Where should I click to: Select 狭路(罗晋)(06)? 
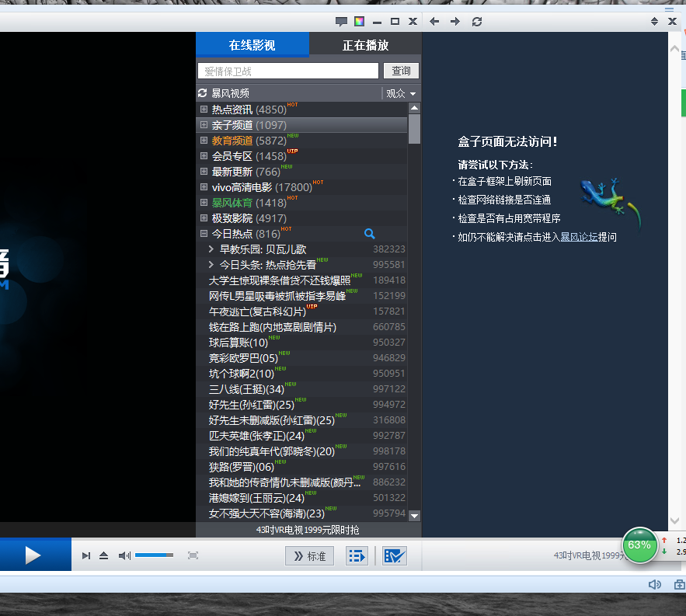[242, 467]
